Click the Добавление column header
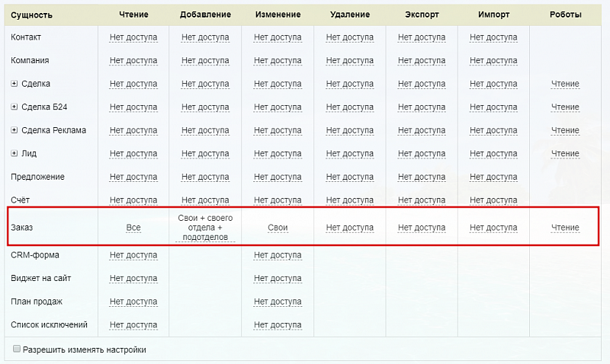 205,14
